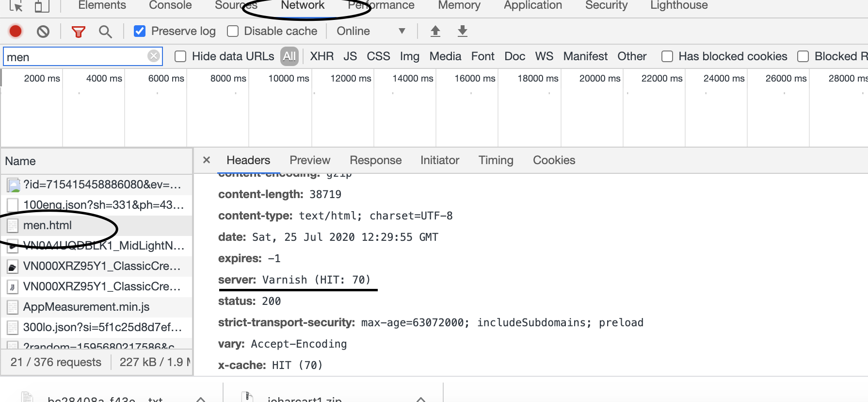This screenshot has width=868, height=402.
Task: Select the 300lo.json request row
Action: 96,327
